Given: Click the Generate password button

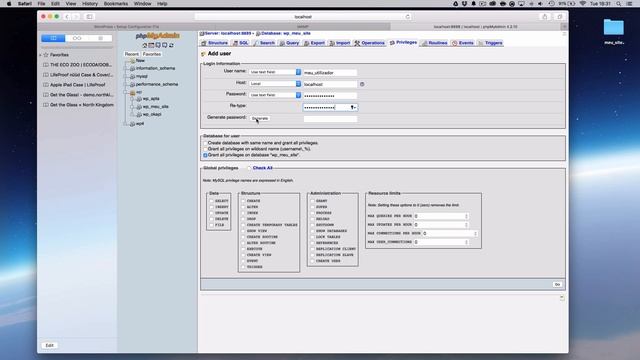Looking at the screenshot, I should (260, 118).
